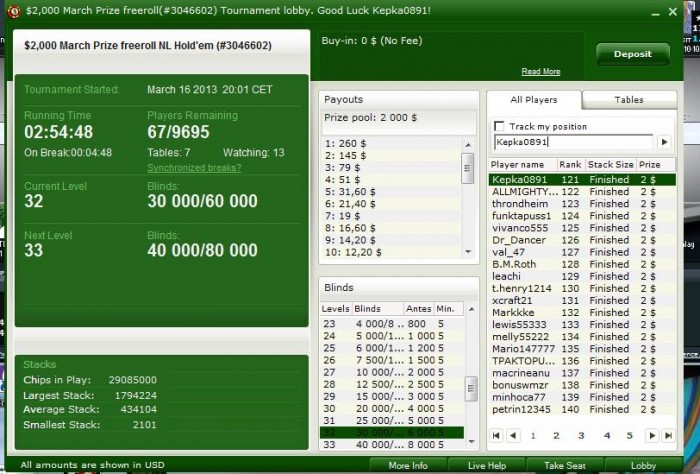
Task: Select player row bonuswmzr
Action: point(582,385)
